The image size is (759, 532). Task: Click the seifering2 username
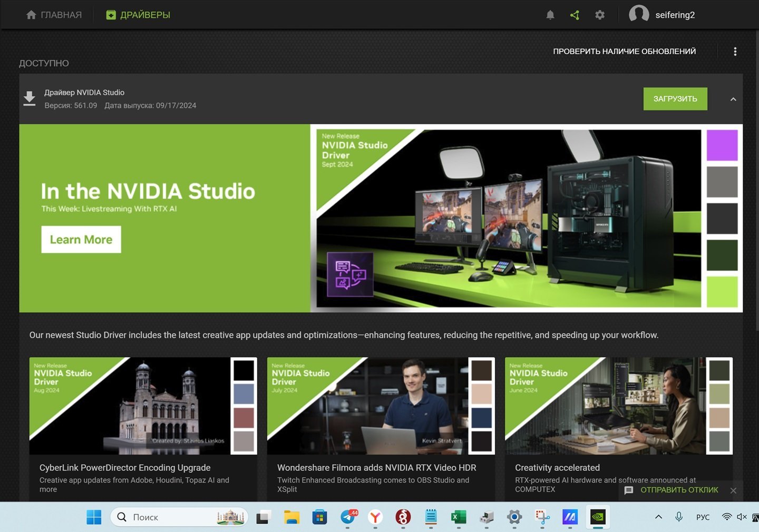click(x=675, y=15)
